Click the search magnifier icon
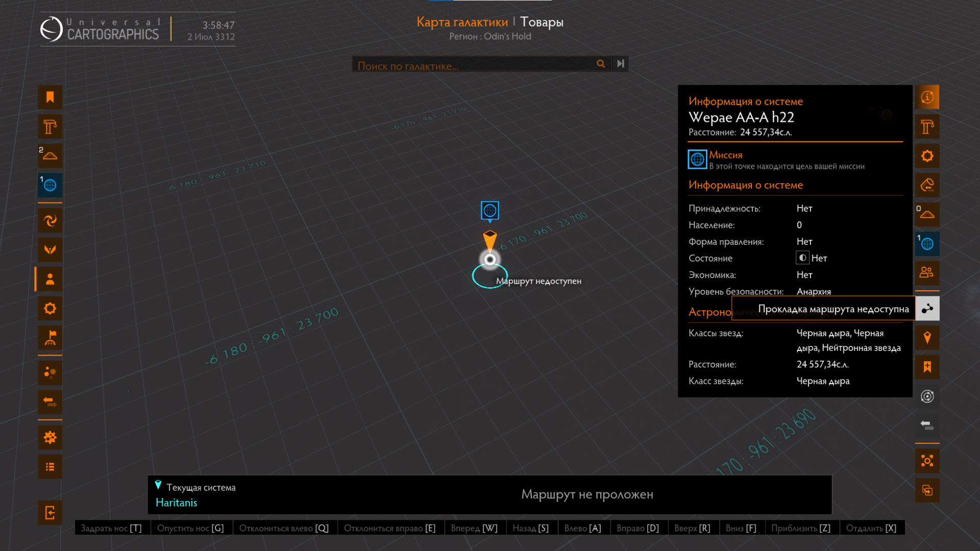The image size is (980, 551). pos(601,64)
